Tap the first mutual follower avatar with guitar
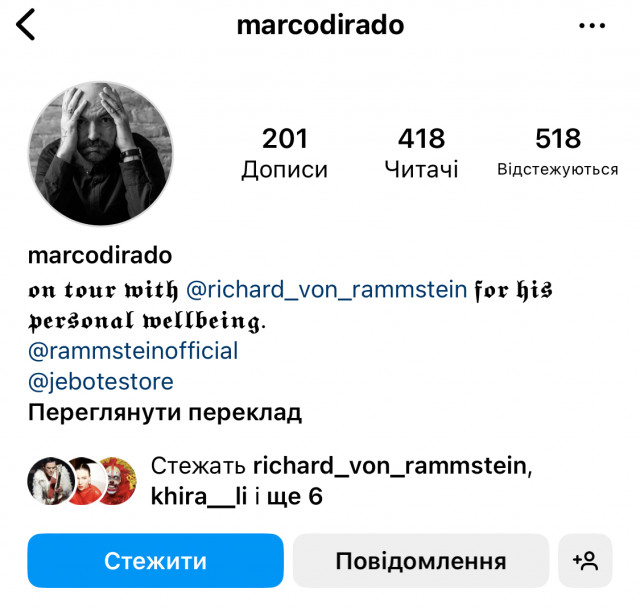 51,481
